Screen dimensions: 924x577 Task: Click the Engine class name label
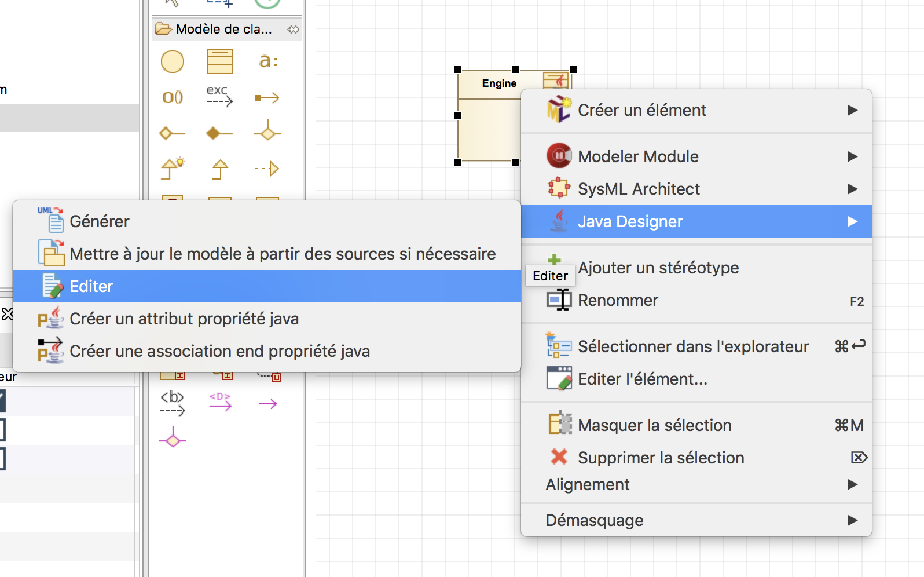[x=499, y=83]
